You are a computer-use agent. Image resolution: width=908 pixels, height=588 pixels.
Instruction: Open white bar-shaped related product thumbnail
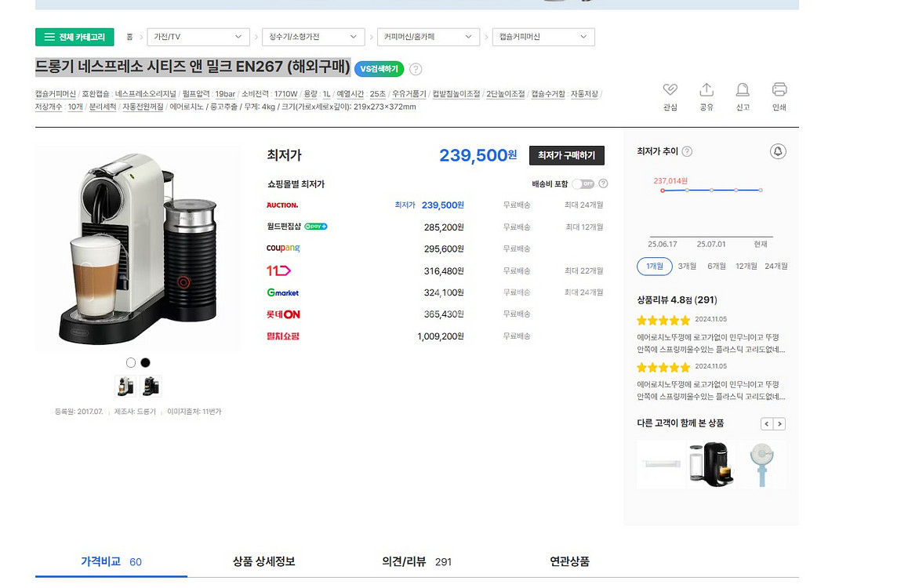[x=661, y=464]
